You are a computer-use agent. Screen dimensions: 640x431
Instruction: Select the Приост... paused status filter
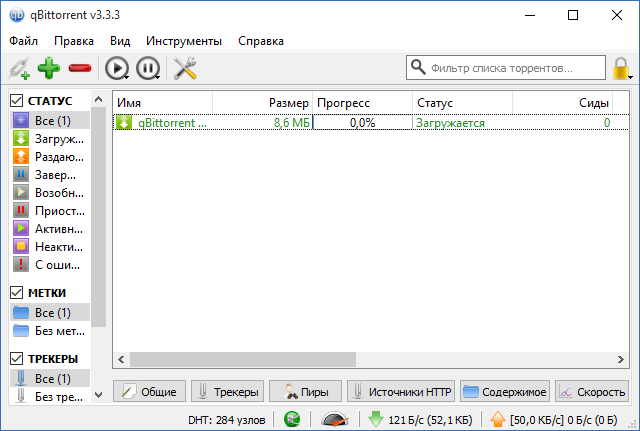(50, 211)
